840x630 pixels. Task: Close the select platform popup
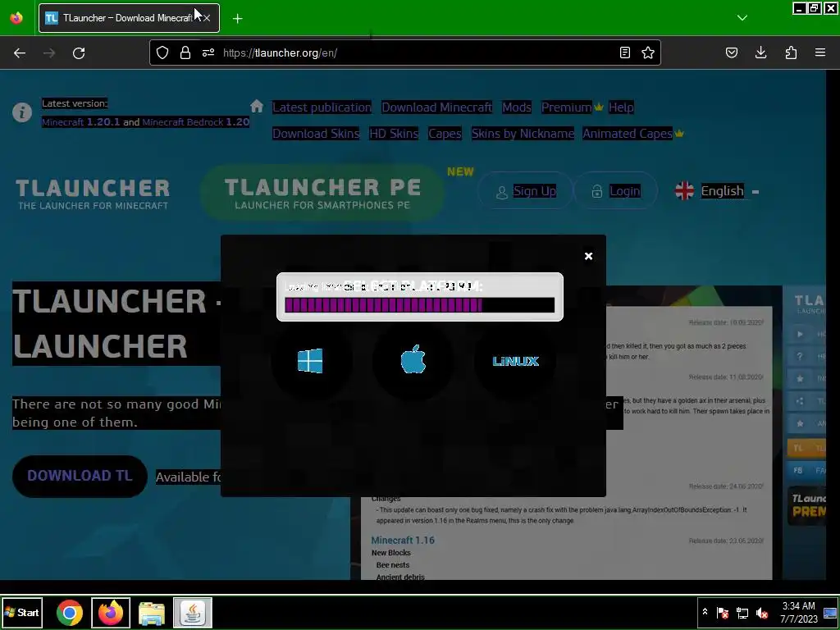(588, 256)
